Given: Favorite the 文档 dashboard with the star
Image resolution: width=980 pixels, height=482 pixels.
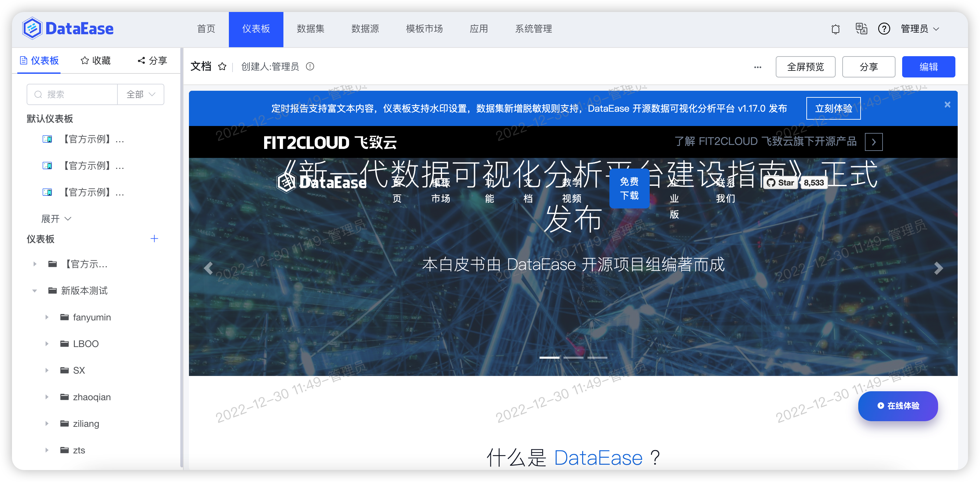Looking at the screenshot, I should tap(222, 67).
